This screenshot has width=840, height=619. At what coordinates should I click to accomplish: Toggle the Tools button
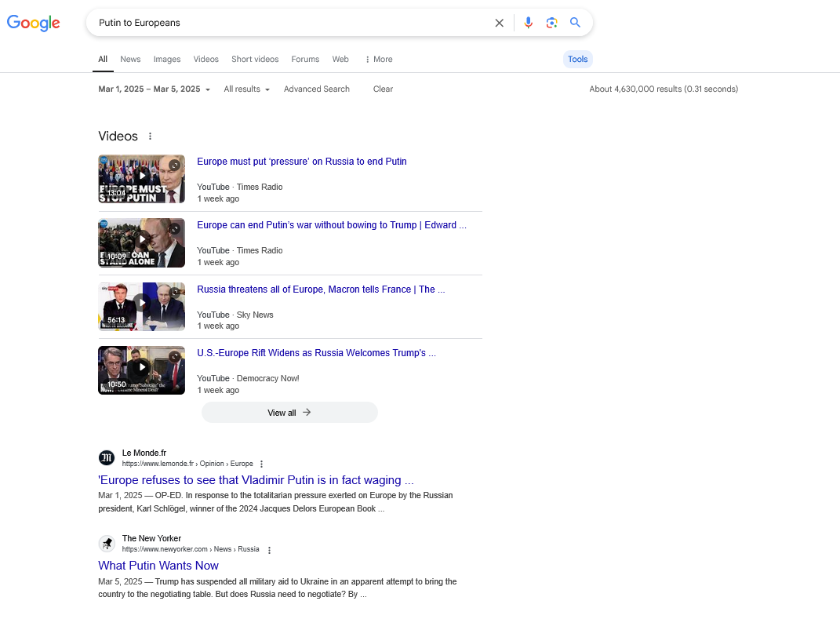click(x=577, y=60)
